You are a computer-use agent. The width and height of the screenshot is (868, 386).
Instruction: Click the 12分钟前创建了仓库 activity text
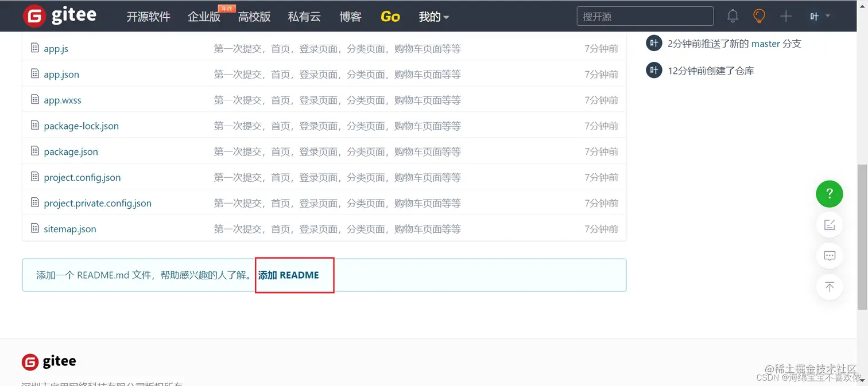711,71
